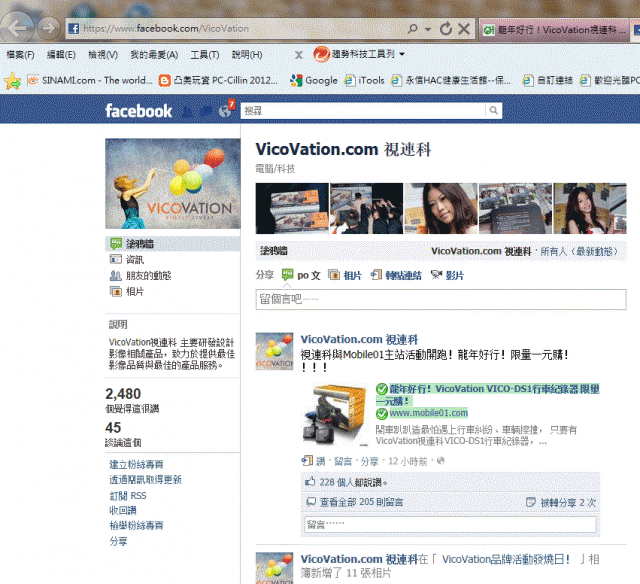The image size is (640, 584).
Task: Open the fourth device photo thumbnail
Action: click(x=515, y=208)
